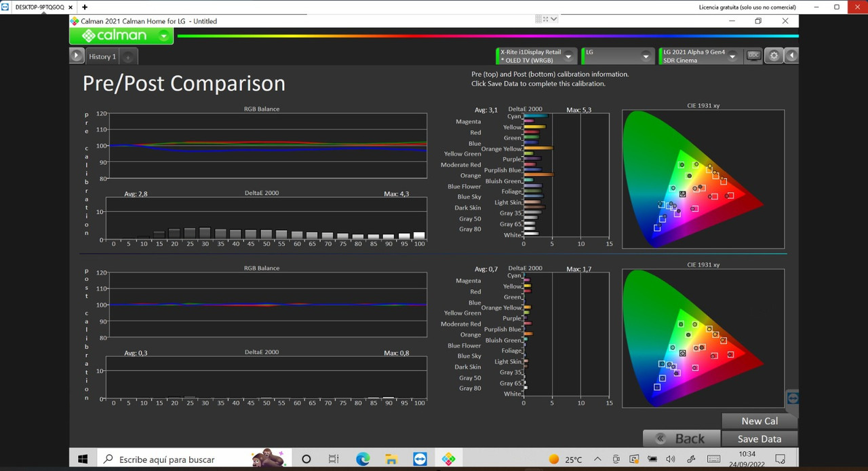Show hidden system tray icons chevron

click(597, 459)
